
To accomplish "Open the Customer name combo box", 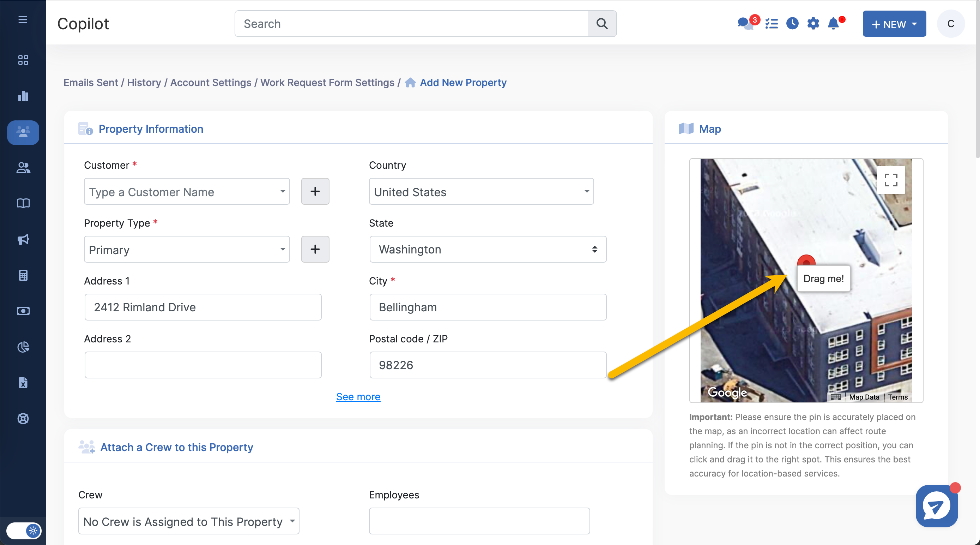I will tap(187, 191).
